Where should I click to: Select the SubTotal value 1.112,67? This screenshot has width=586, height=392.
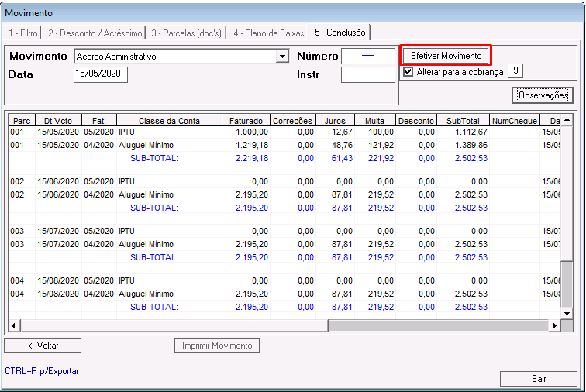click(471, 132)
